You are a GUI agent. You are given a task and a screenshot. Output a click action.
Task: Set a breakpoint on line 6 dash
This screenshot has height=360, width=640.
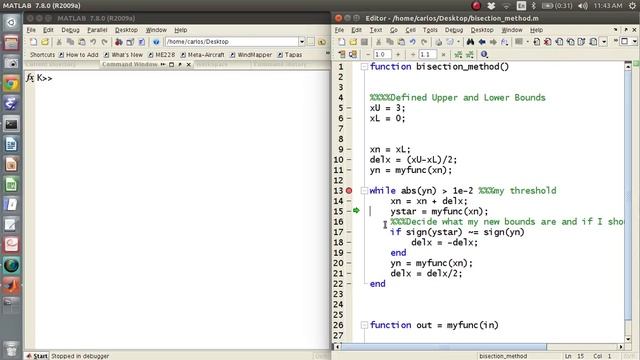tap(349, 118)
